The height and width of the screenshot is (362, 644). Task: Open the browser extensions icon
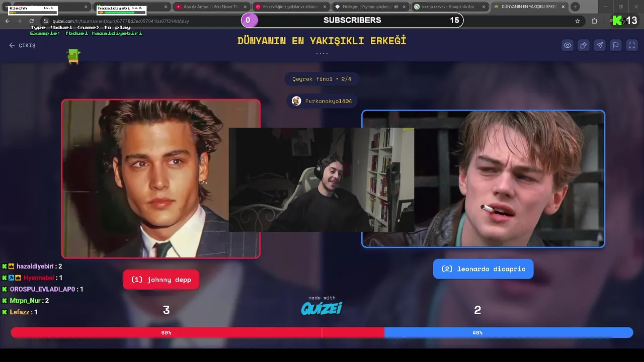pos(595,21)
